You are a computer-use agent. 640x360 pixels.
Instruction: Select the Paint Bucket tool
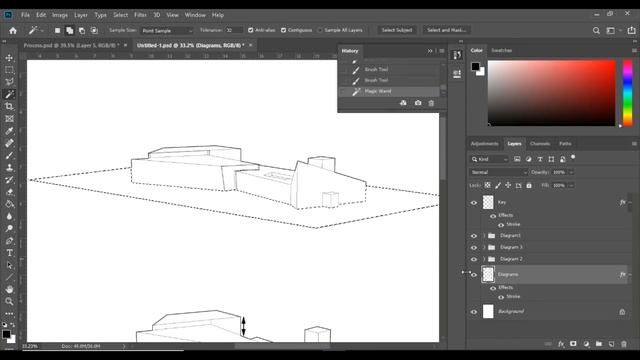coord(9,204)
